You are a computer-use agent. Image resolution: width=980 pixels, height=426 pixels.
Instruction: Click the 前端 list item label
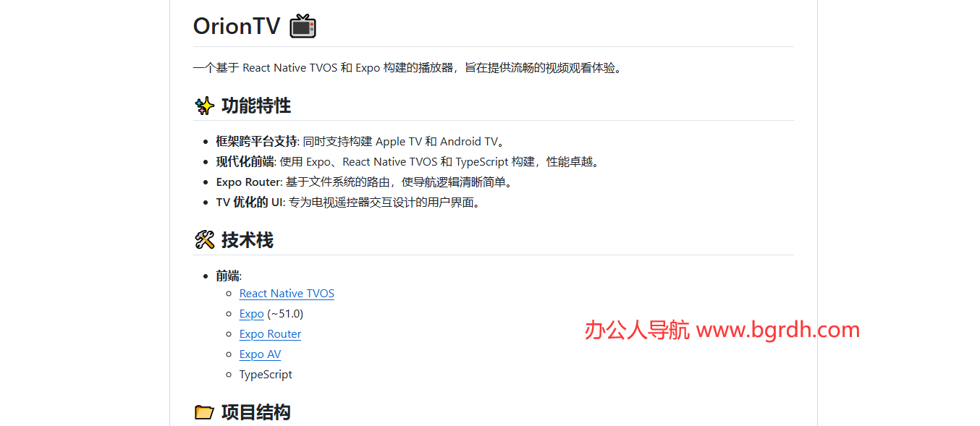coord(225,276)
